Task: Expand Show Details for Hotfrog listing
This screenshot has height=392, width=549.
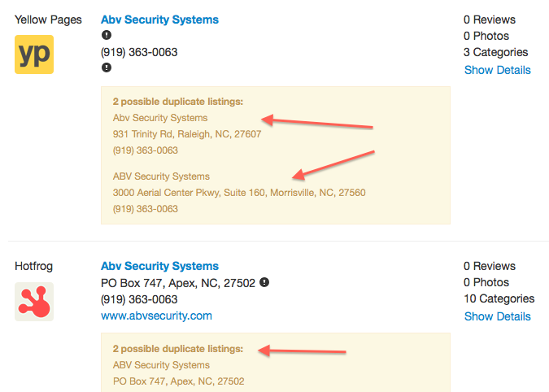Action: (x=497, y=316)
